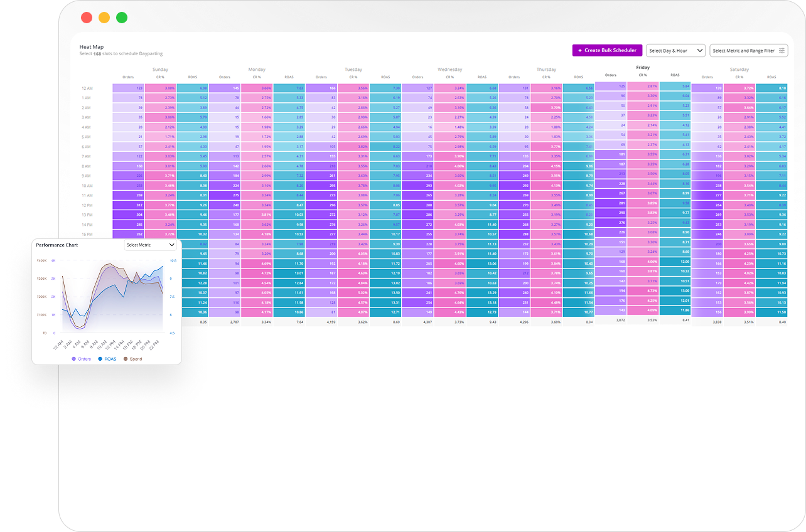Screen dimensions: 806x532
Task: Click the 12 AM row label
Action: click(x=87, y=88)
